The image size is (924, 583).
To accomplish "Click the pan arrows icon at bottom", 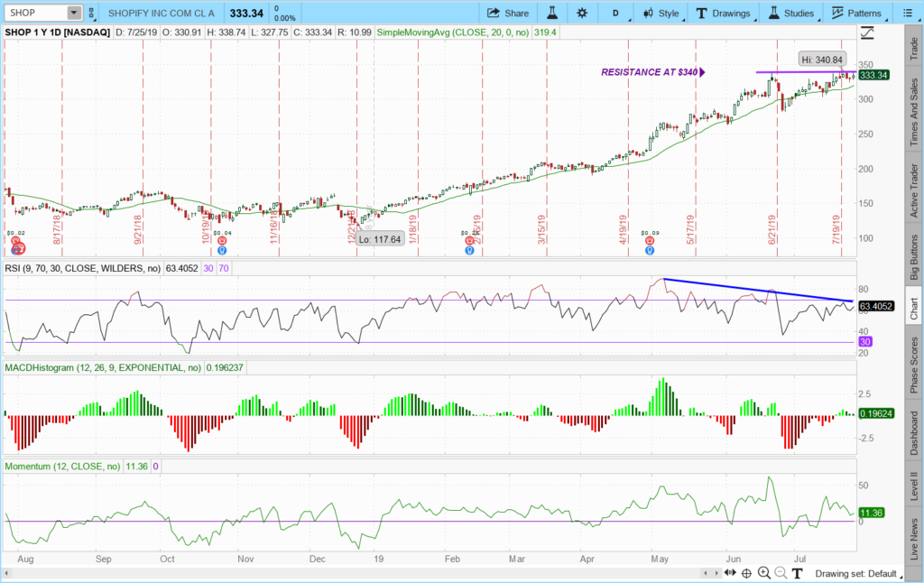I will click(729, 573).
